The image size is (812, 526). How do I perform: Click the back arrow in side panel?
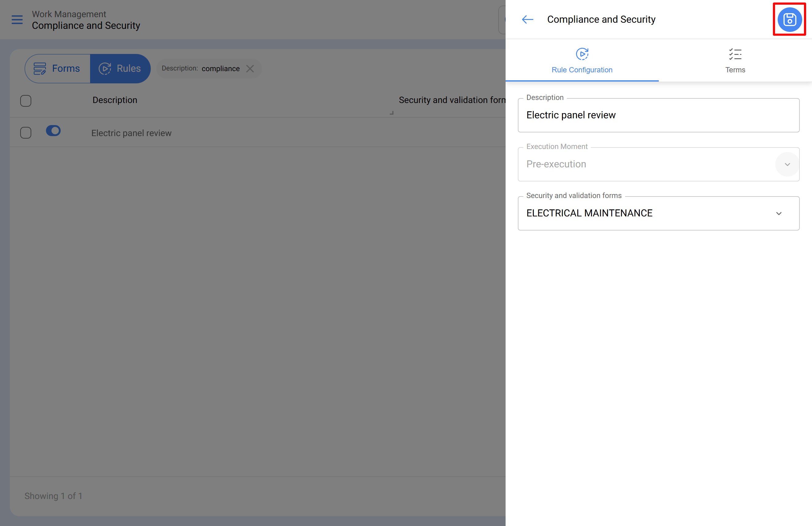[x=527, y=19]
